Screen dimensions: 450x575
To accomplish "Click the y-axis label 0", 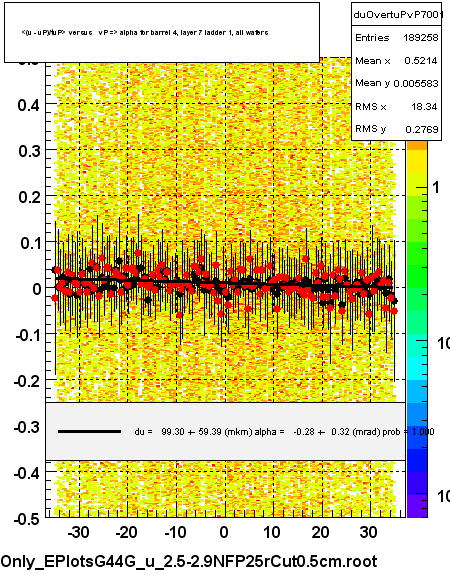I will click(x=37, y=289).
